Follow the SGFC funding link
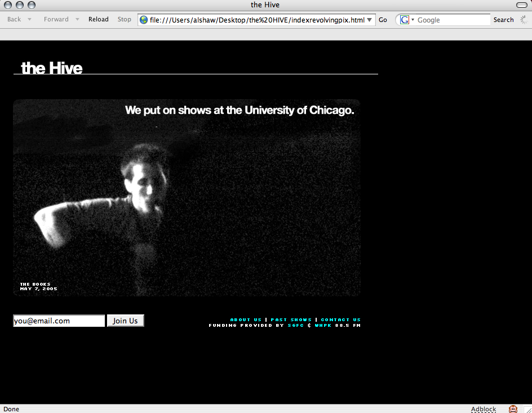This screenshot has width=532, height=413. click(295, 325)
